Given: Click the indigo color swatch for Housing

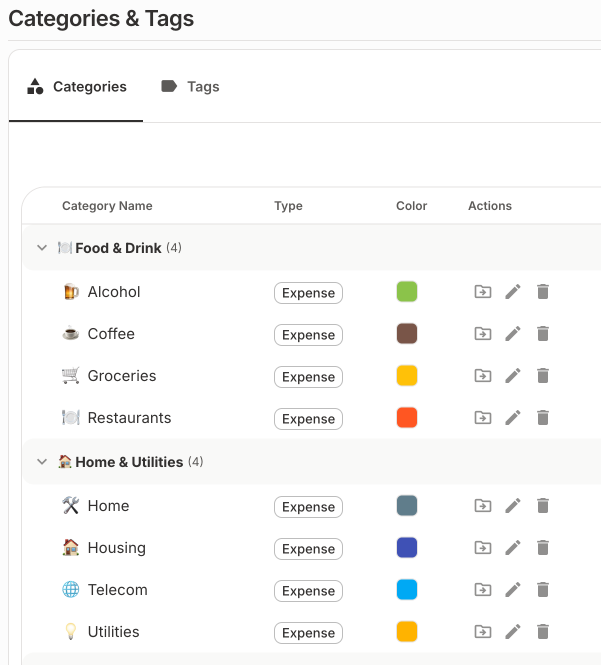Looking at the screenshot, I should (407, 548).
